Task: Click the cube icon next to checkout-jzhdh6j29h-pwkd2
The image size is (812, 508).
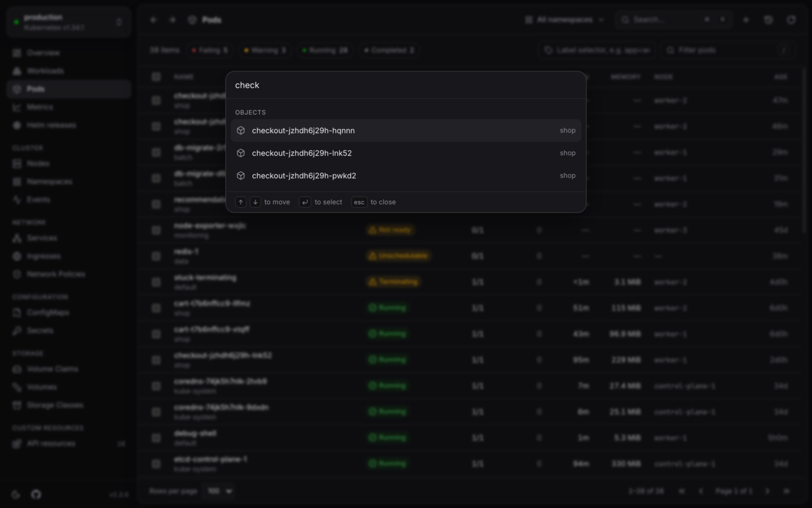Action: (241, 176)
